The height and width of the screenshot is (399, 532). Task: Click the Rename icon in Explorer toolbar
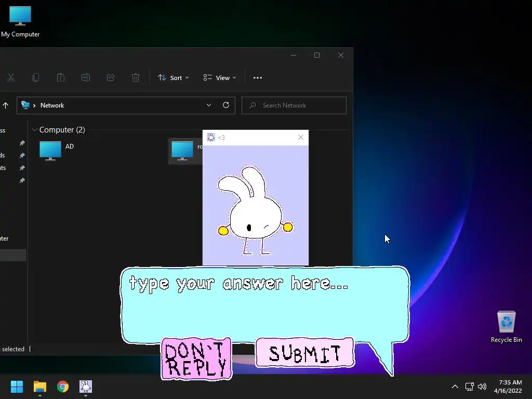click(x=86, y=78)
